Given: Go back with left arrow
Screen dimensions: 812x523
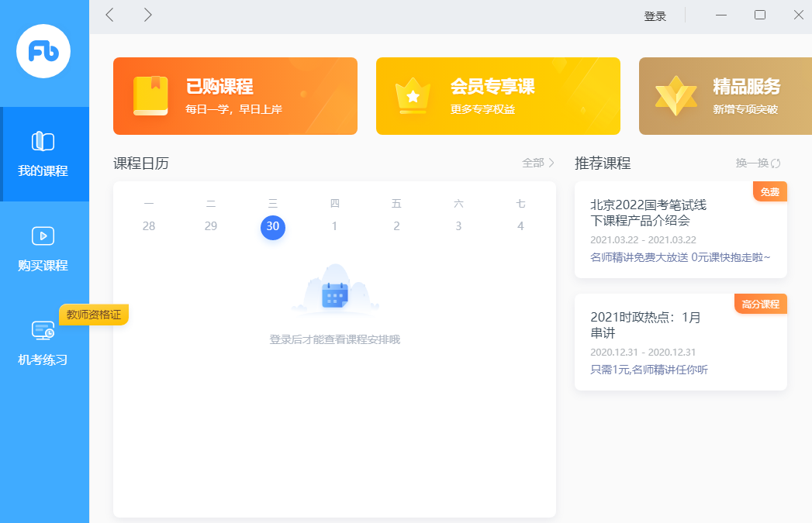Looking at the screenshot, I should coord(109,15).
